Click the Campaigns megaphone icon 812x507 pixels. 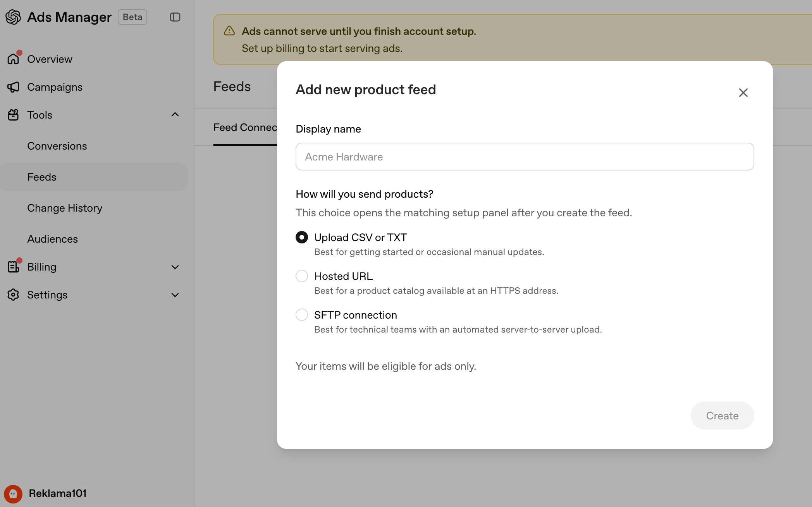pos(13,87)
